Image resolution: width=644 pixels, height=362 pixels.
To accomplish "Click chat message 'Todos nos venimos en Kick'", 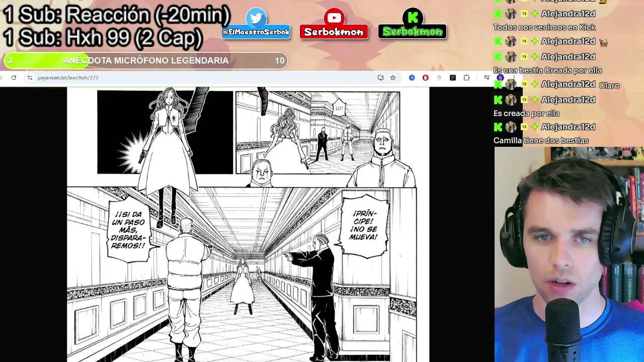I will point(544,27).
